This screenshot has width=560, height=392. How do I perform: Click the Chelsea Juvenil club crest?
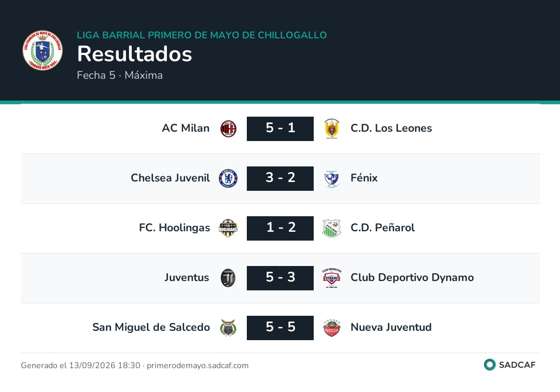[228, 178]
